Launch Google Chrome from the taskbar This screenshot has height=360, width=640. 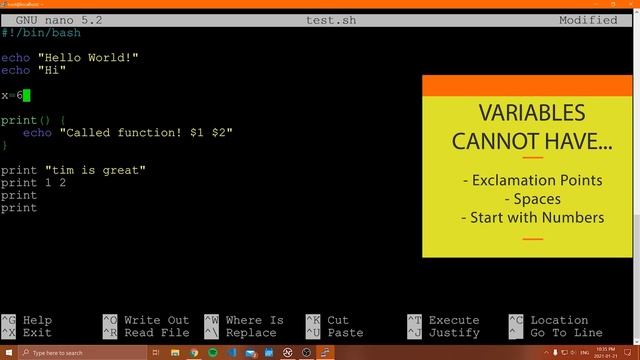(194, 353)
